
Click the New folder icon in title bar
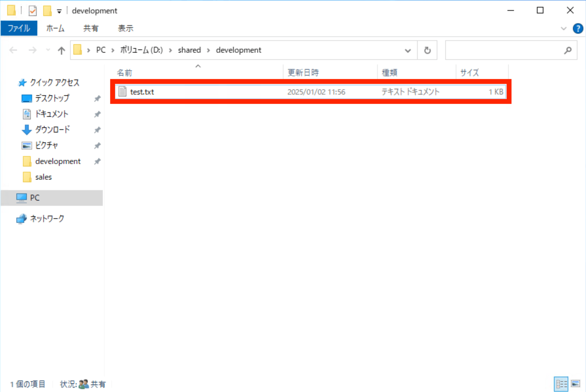47,11
